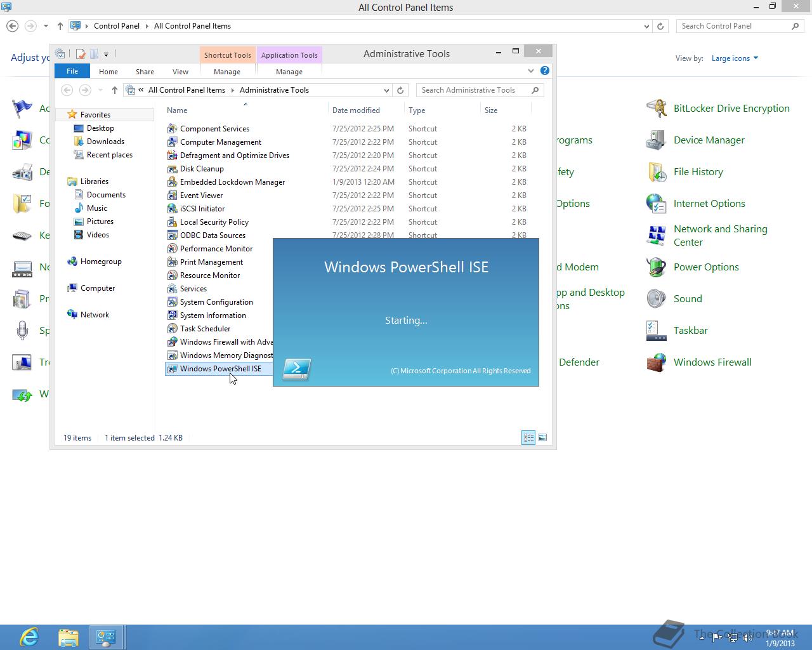Click the Services shortcut icon
Image resolution: width=812 pixels, height=650 pixels.
click(172, 289)
